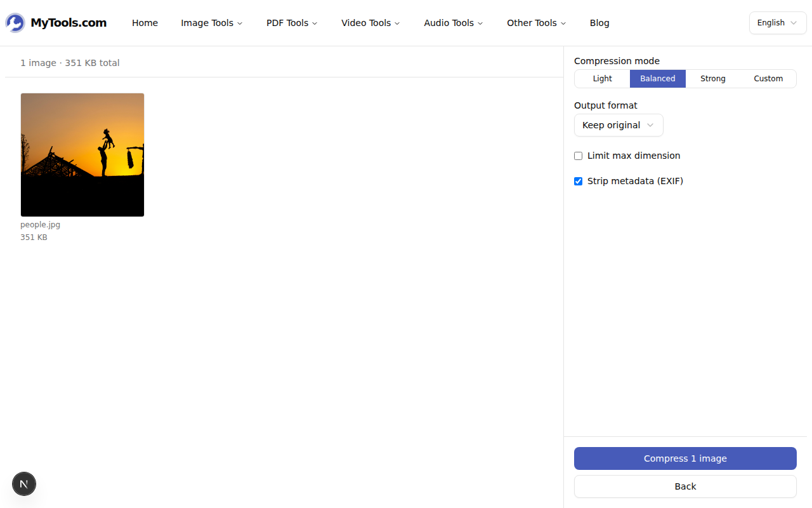Select Light compression mode
The image size is (812, 508).
pos(602,79)
